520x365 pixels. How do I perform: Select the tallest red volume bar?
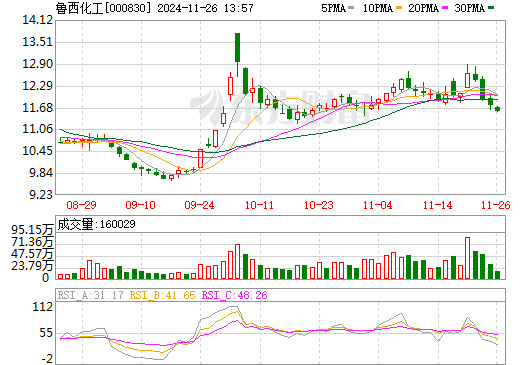click(467, 258)
